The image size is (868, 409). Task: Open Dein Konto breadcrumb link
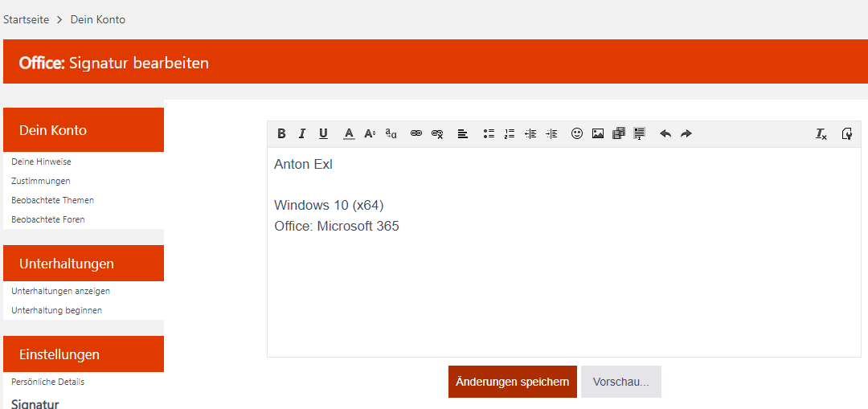click(98, 20)
